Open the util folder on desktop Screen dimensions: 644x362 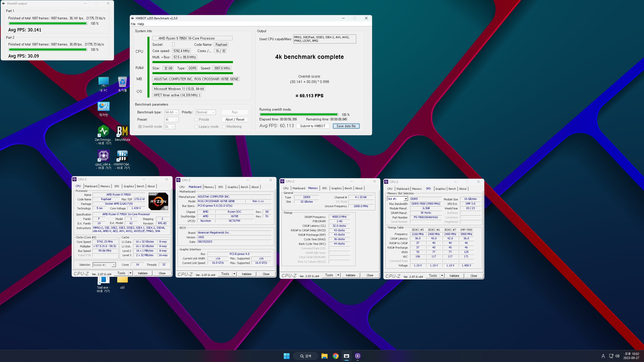[x=122, y=283]
